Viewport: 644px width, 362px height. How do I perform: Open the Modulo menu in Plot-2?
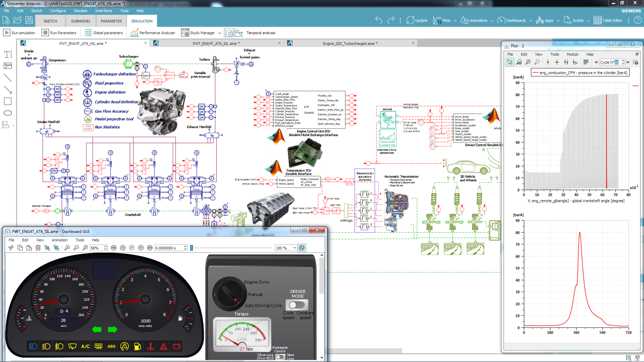(x=572, y=54)
